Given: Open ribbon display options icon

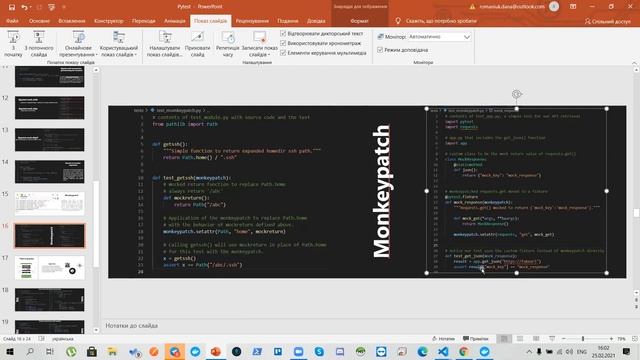Looking at the screenshot, I should coord(573,7).
